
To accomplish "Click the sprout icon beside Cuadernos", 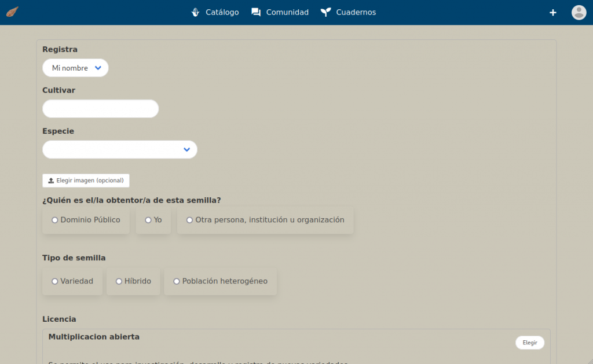I will tap(326, 12).
